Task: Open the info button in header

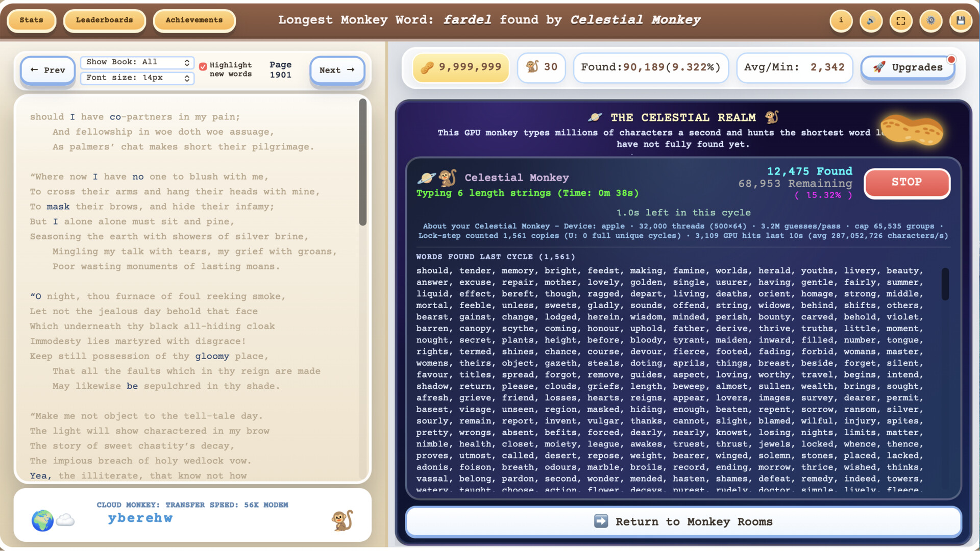Action: [841, 20]
